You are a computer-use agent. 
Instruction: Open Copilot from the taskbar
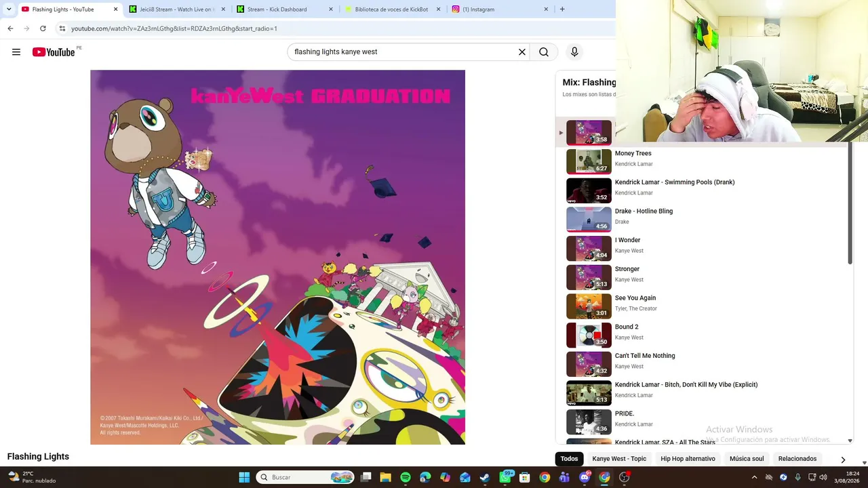coord(445,477)
